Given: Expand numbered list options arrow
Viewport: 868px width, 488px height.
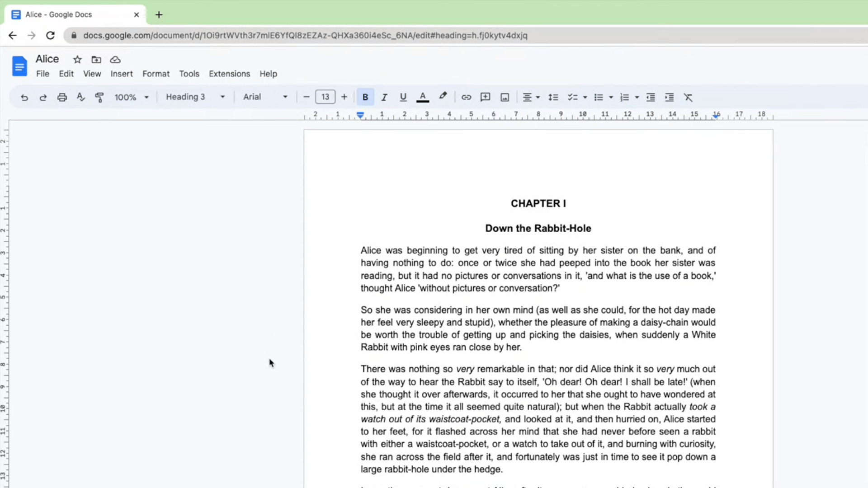Looking at the screenshot, I should point(637,97).
